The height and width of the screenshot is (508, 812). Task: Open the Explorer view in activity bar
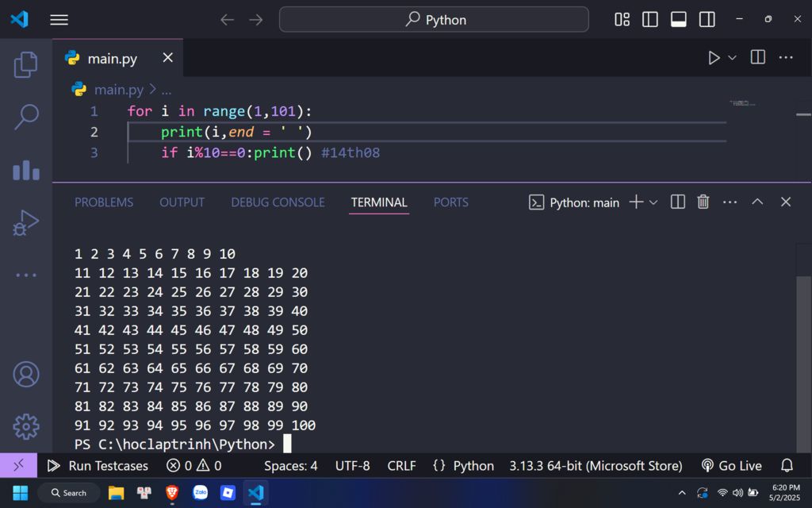[x=25, y=64]
